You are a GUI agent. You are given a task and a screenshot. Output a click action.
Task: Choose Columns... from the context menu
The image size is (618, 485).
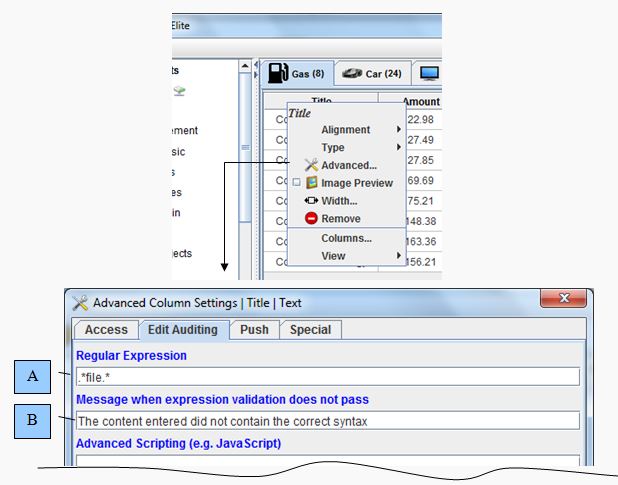[346, 238]
